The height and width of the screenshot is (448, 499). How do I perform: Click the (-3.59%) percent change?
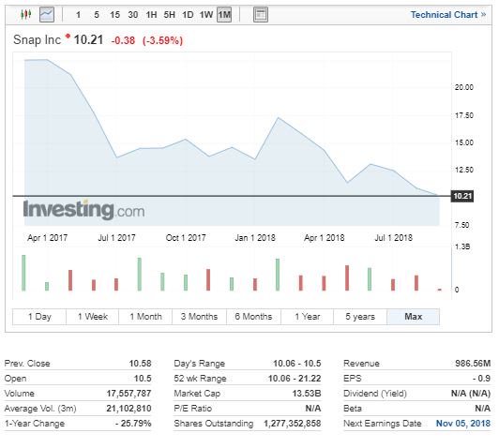pos(162,40)
